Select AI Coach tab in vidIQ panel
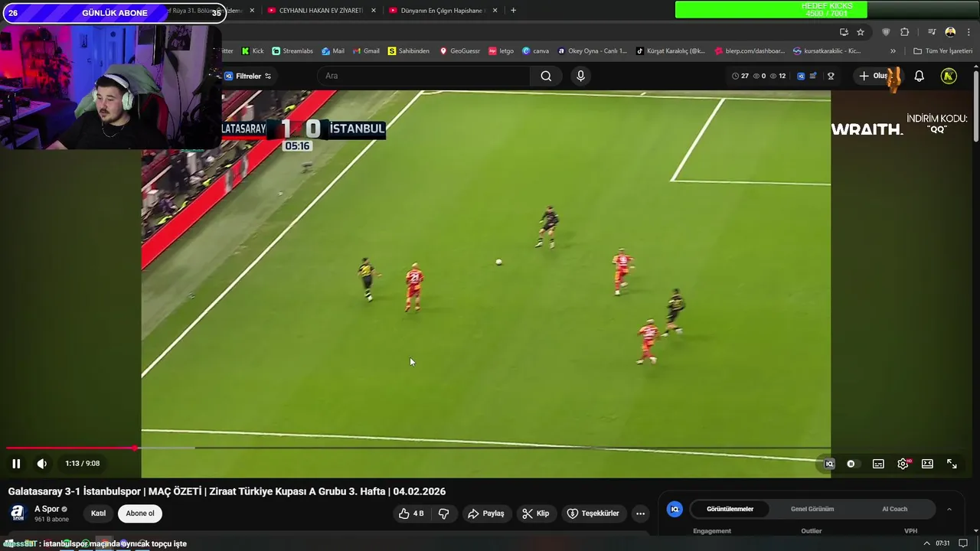Screen dimensions: 980x551 pyautogui.click(x=894, y=509)
